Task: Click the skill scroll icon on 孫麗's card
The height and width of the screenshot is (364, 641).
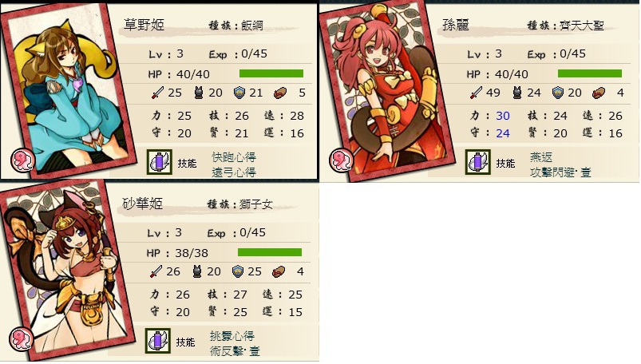Action: click(477, 162)
